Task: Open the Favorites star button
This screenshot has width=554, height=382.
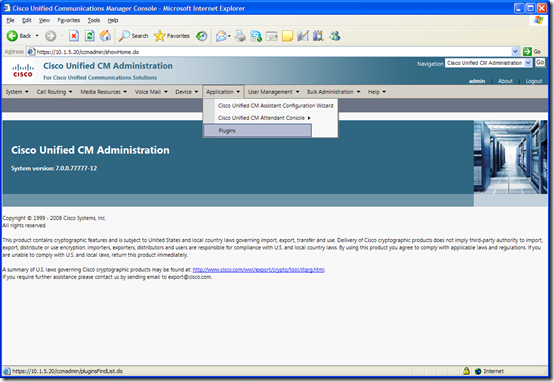Action: tap(172, 36)
